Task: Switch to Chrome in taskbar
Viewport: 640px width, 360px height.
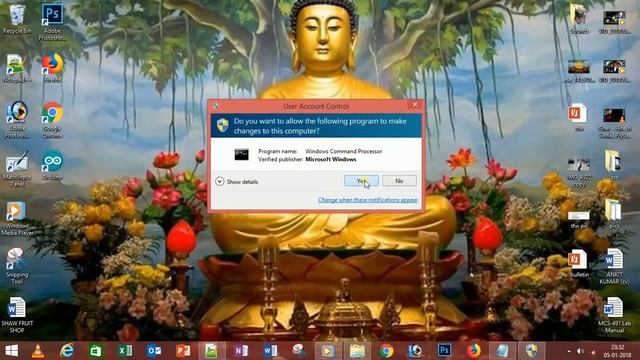Action: pos(386,351)
